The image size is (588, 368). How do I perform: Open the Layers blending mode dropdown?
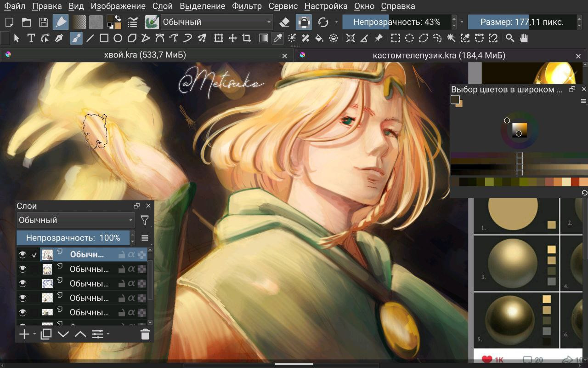(76, 220)
